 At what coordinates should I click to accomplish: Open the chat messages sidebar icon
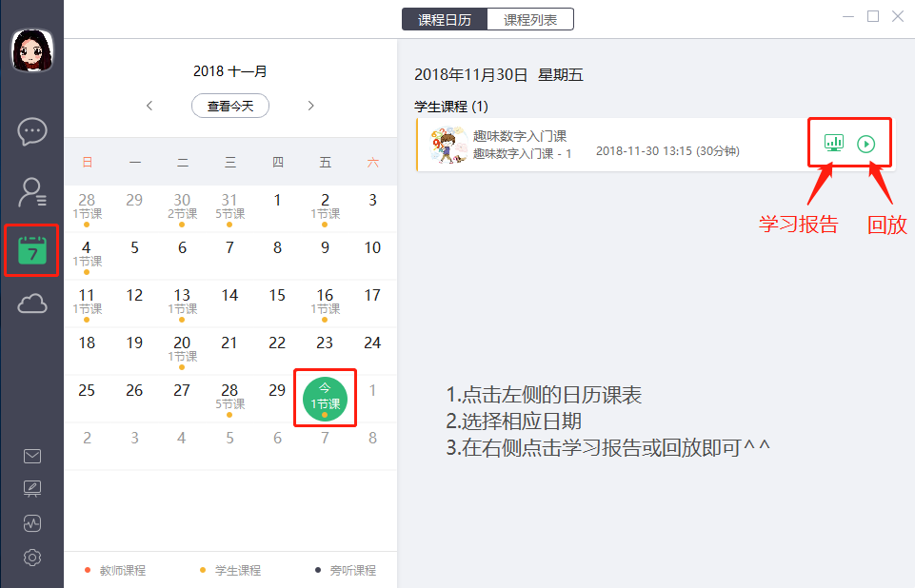(x=32, y=131)
